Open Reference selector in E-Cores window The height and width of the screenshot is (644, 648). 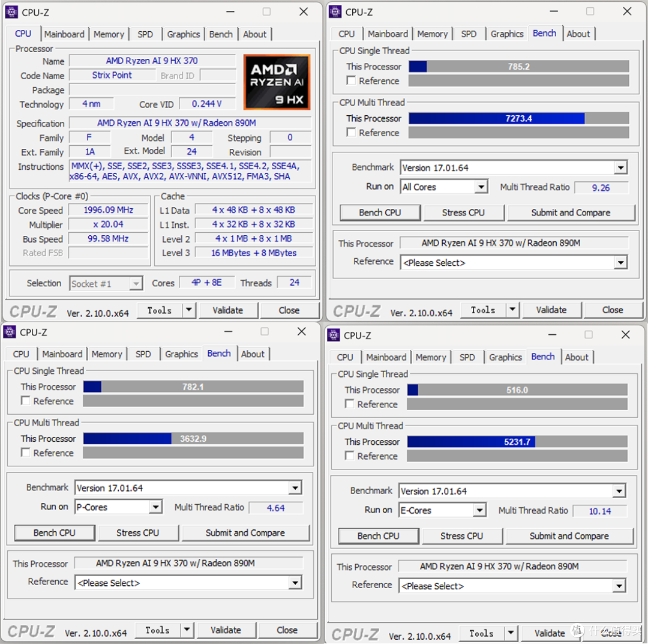[619, 586]
